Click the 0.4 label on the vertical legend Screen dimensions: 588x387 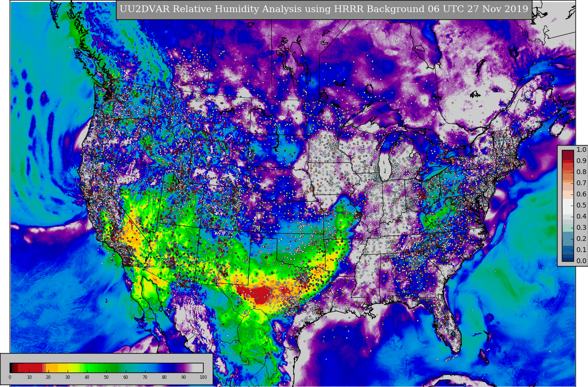581,217
